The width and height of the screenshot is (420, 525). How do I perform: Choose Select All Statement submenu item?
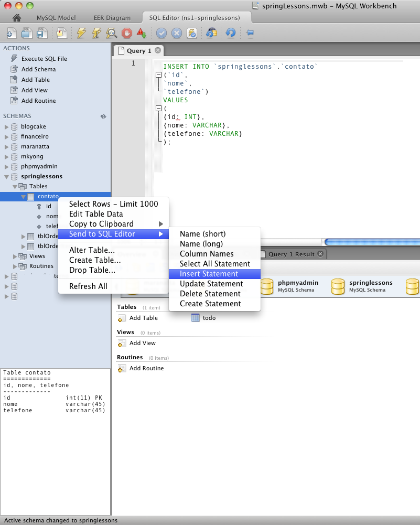[214, 264]
